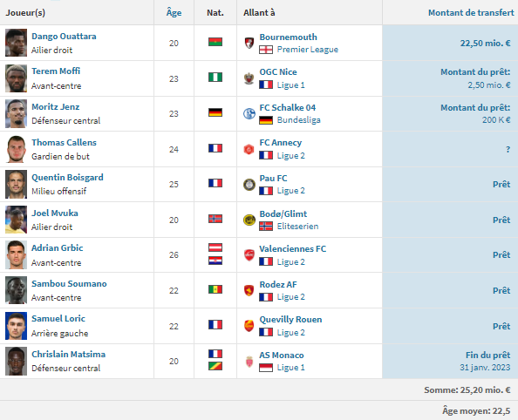The image size is (518, 420).
Task: Click the FC Schalke 04 club logo
Action: click(249, 113)
